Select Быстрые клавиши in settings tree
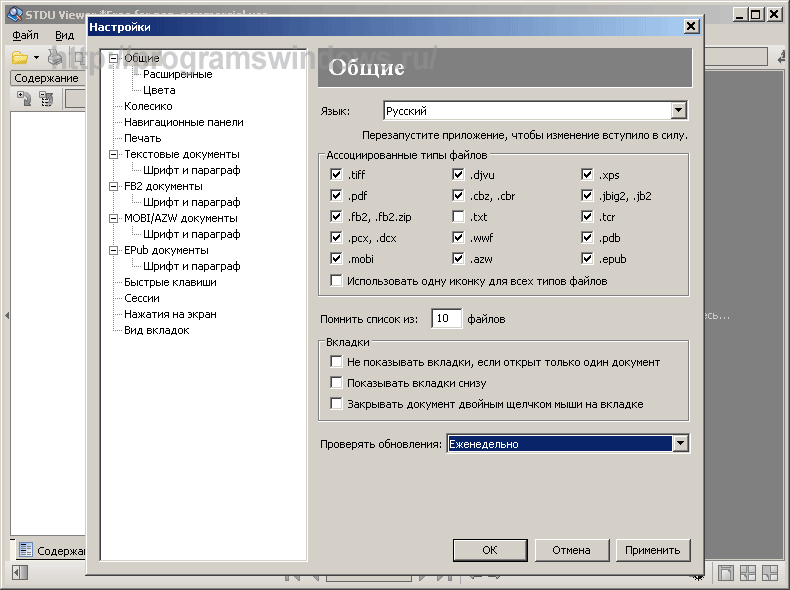Image resolution: width=790 pixels, height=590 pixels. [x=170, y=282]
